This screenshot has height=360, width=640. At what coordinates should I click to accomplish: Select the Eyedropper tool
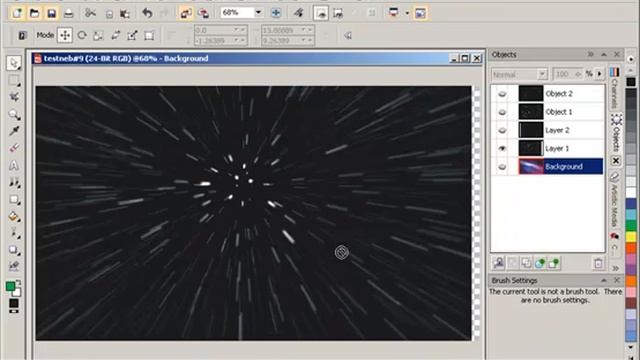[x=14, y=131]
